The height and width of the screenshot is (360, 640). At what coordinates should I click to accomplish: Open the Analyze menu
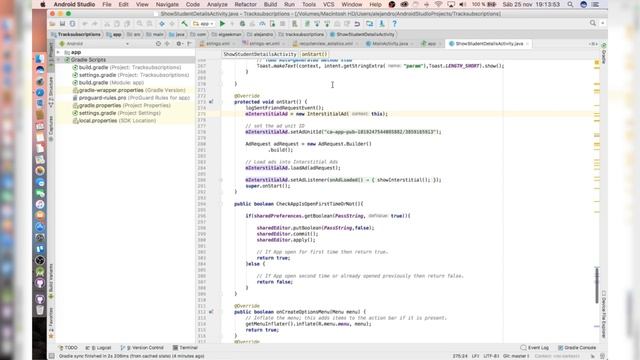(x=217, y=4)
